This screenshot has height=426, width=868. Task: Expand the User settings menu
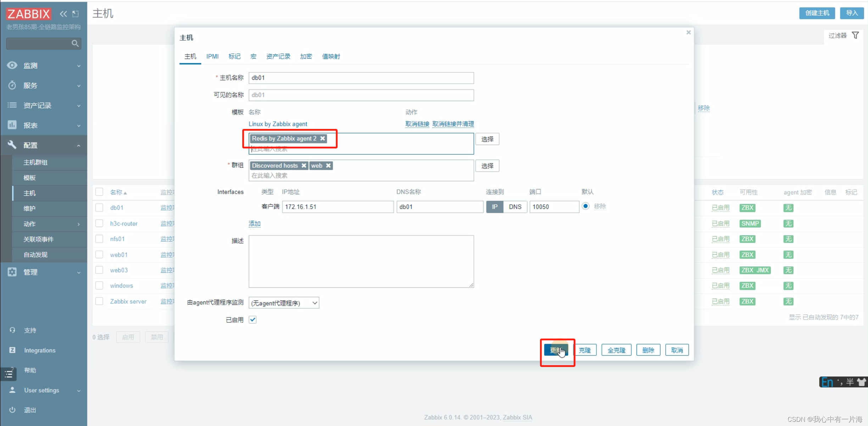click(x=79, y=391)
